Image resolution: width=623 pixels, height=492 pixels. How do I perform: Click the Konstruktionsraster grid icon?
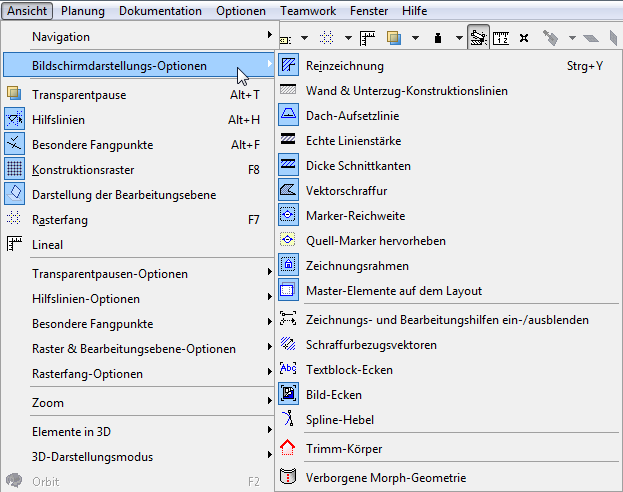14,169
